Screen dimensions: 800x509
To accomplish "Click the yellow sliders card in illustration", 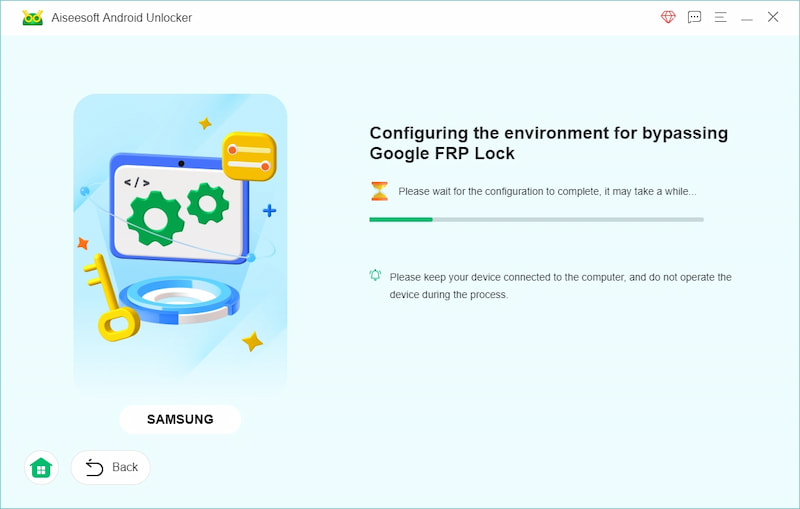I will pyautogui.click(x=249, y=157).
